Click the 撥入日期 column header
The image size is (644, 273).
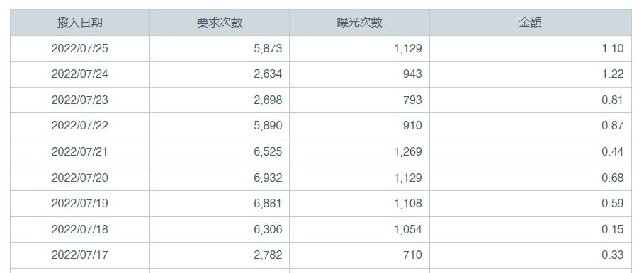pyautogui.click(x=79, y=23)
